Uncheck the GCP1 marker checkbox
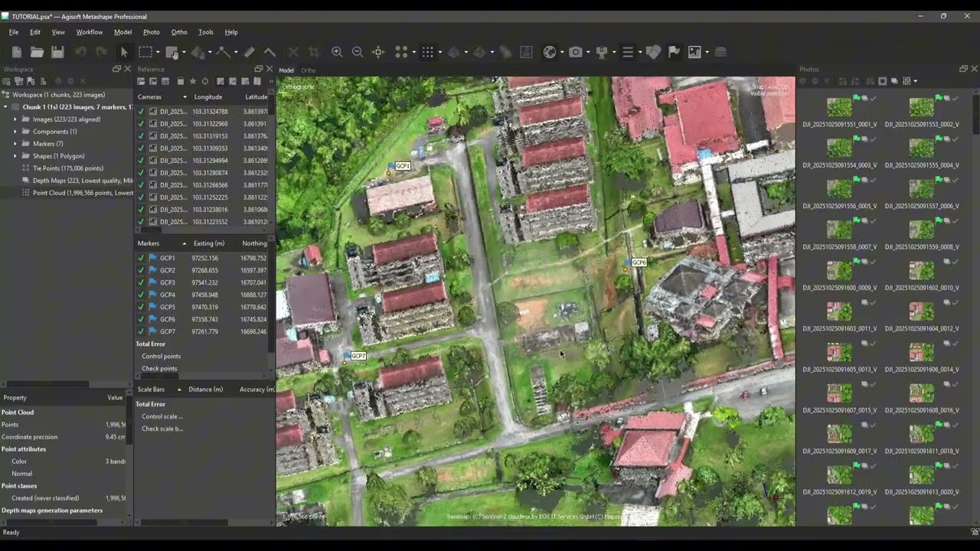Viewport: 980px width, 551px height. point(141,258)
